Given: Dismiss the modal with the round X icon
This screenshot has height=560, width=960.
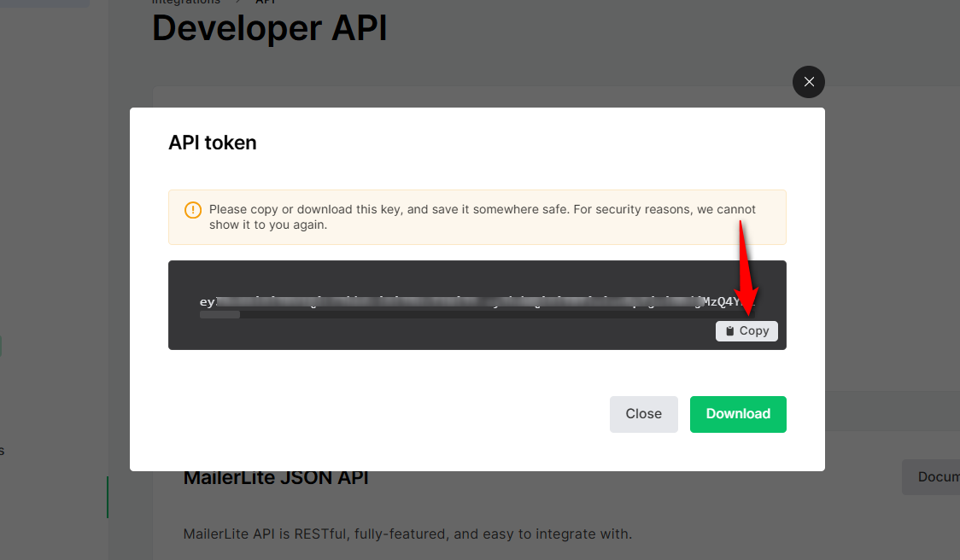Looking at the screenshot, I should 809,82.
